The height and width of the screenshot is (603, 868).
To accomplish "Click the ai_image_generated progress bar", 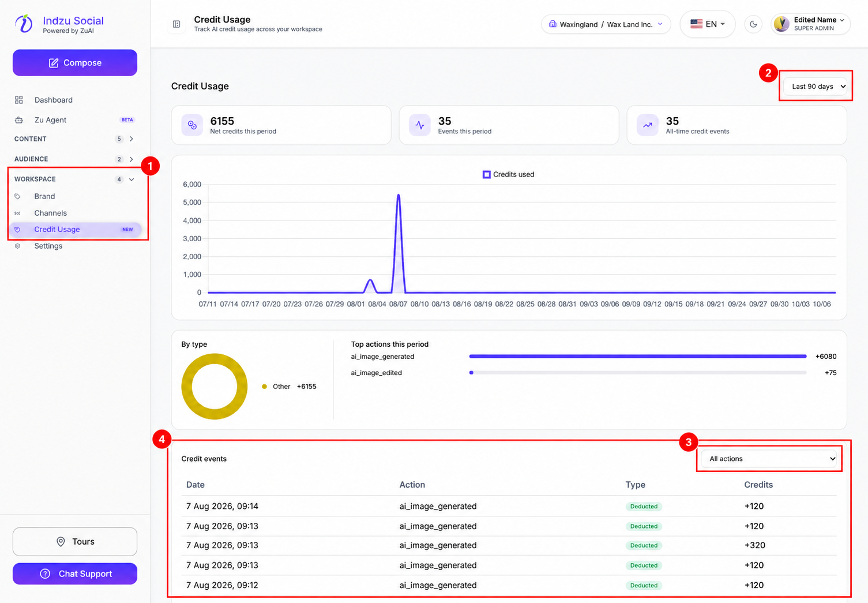I will click(x=638, y=357).
